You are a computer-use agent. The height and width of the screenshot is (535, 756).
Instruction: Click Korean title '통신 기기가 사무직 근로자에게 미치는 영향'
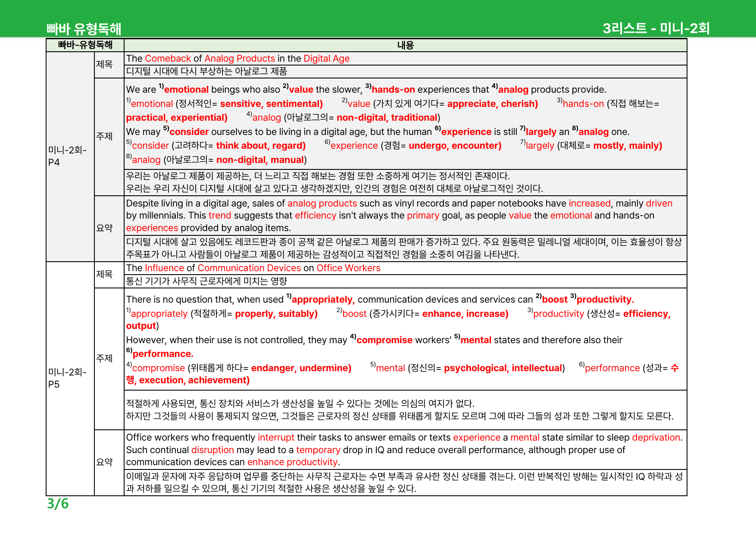click(x=206, y=281)
